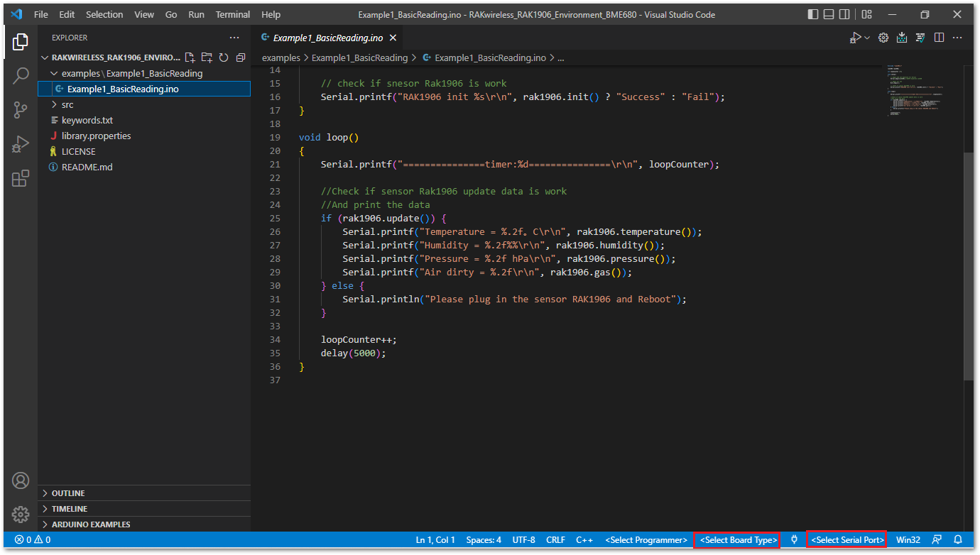Open the Edit menu
The height and width of the screenshot is (555, 980).
(x=67, y=14)
